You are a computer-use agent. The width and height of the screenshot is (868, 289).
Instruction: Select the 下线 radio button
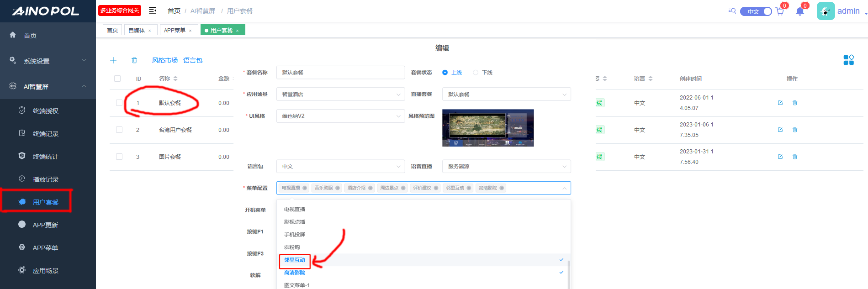tap(476, 73)
